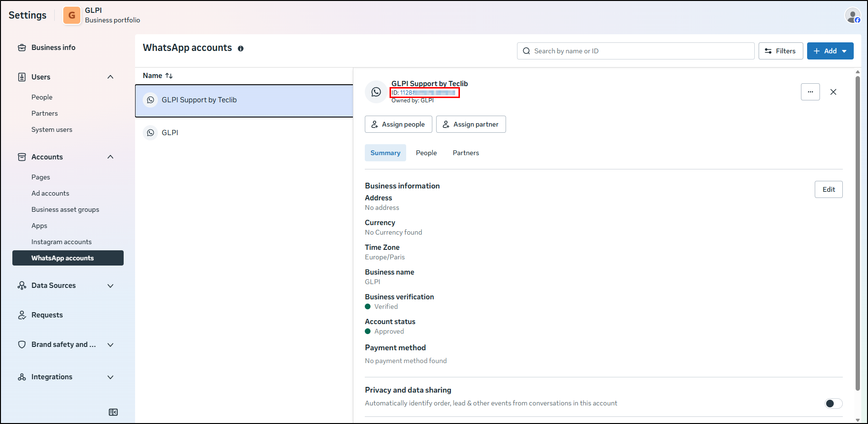Open the Add dropdown button

pos(830,51)
